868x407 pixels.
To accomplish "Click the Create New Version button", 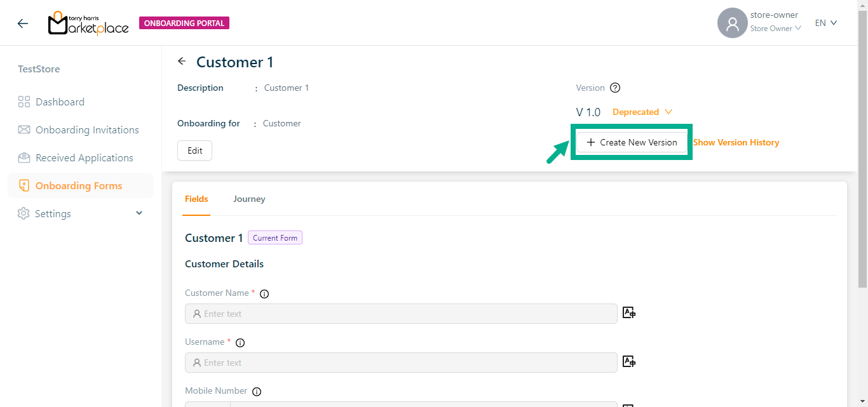I will coord(632,142).
